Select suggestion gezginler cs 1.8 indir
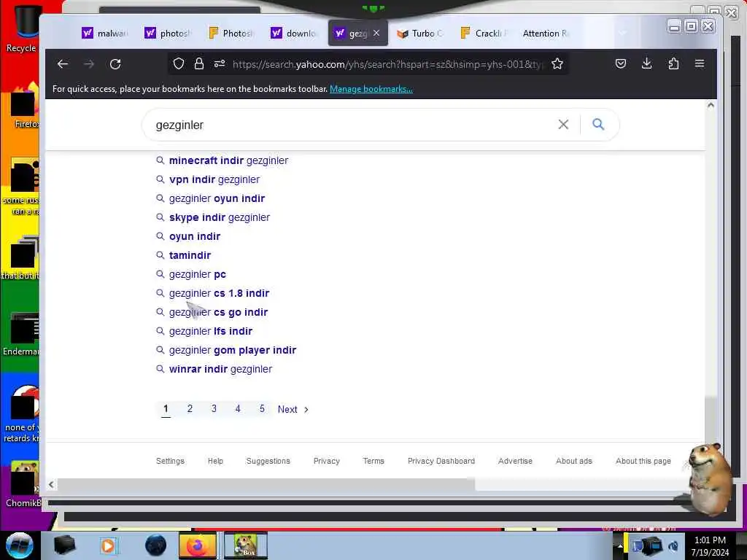747x560 pixels. (x=219, y=293)
